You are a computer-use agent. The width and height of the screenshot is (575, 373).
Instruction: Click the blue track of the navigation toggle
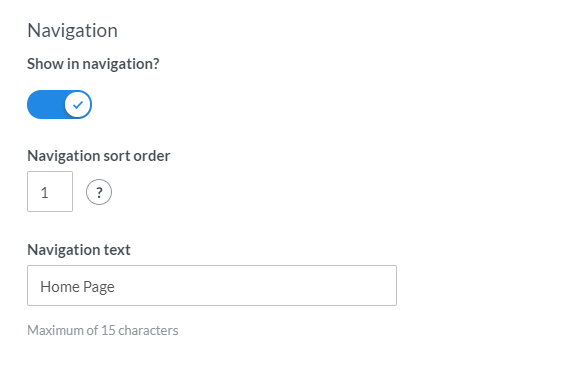tap(46, 105)
